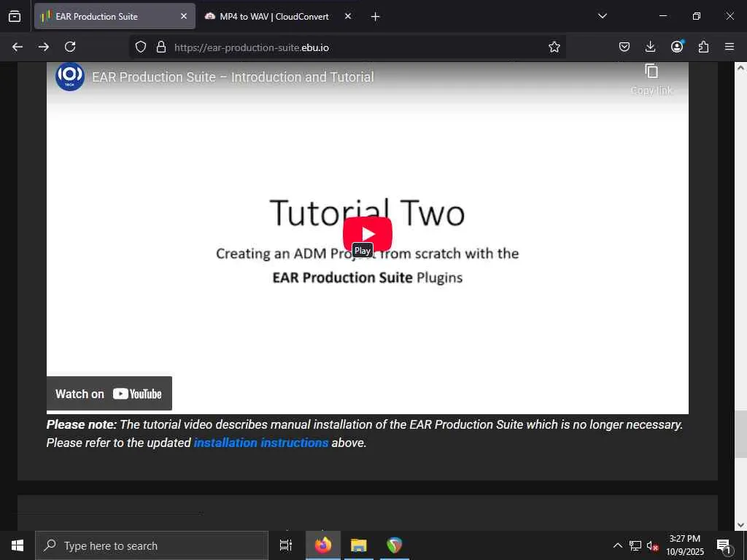Open Firefox View icon
Image resolution: width=747 pixels, height=560 pixels.
point(15,16)
